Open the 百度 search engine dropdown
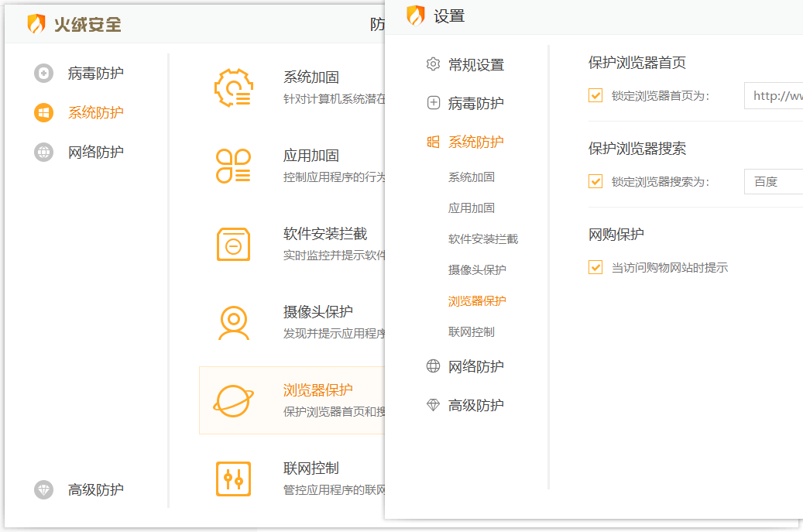Image resolution: width=803 pixels, height=532 pixels. coord(773,182)
